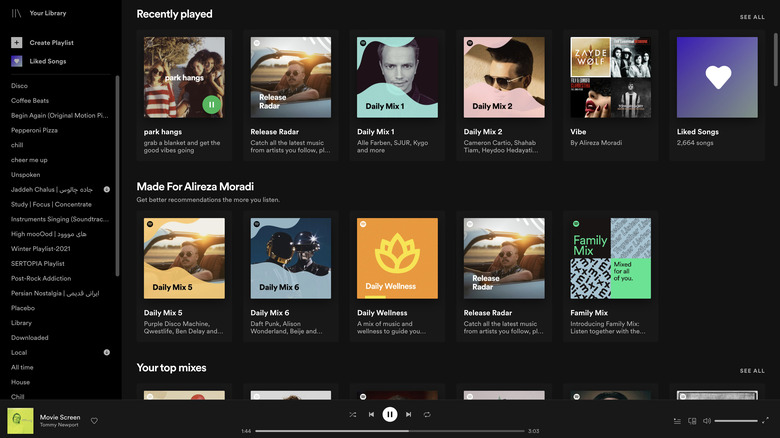This screenshot has width=780, height=438.
Task: Select Disco playlist in sidebar
Action: pyautogui.click(x=19, y=86)
